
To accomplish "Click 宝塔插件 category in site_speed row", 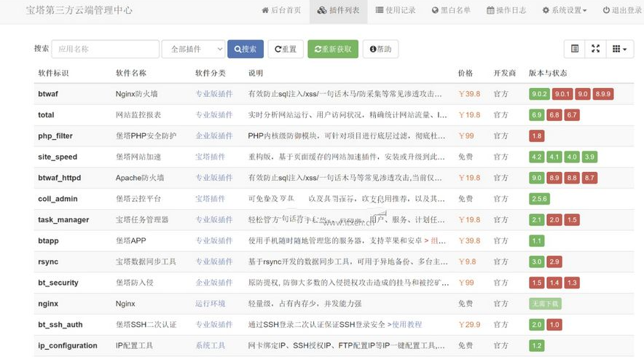I will coord(211,157).
